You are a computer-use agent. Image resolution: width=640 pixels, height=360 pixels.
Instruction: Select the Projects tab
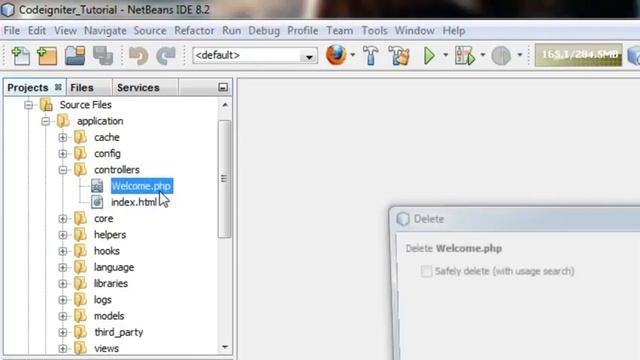[28, 88]
